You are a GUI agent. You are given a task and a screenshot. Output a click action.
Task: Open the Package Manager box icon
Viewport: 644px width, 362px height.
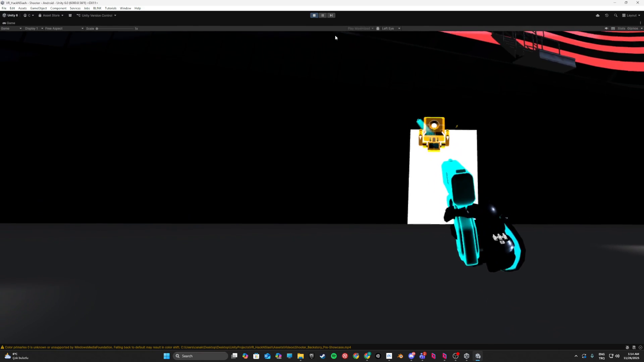click(x=70, y=15)
